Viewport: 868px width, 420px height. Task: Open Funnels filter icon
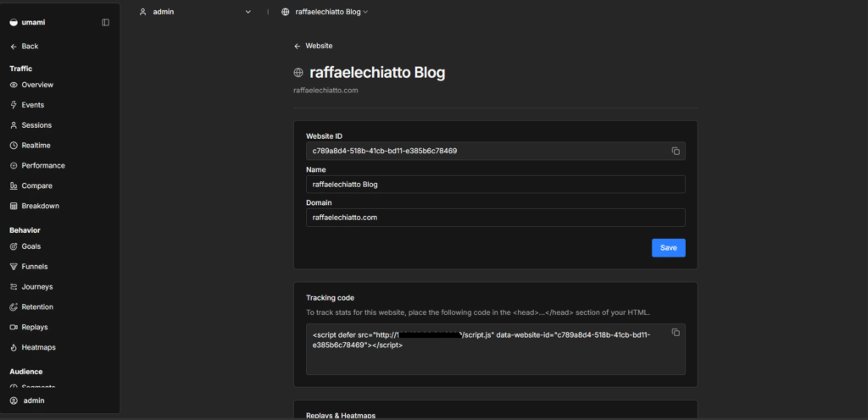coord(14,267)
